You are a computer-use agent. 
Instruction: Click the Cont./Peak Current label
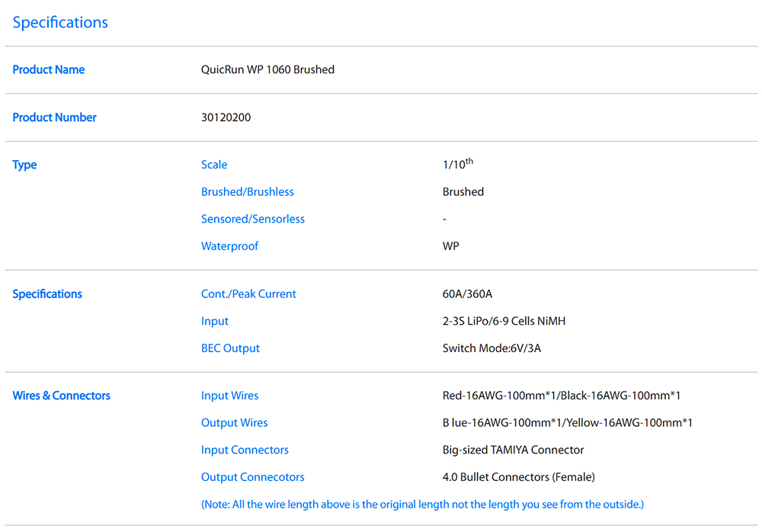click(x=248, y=294)
